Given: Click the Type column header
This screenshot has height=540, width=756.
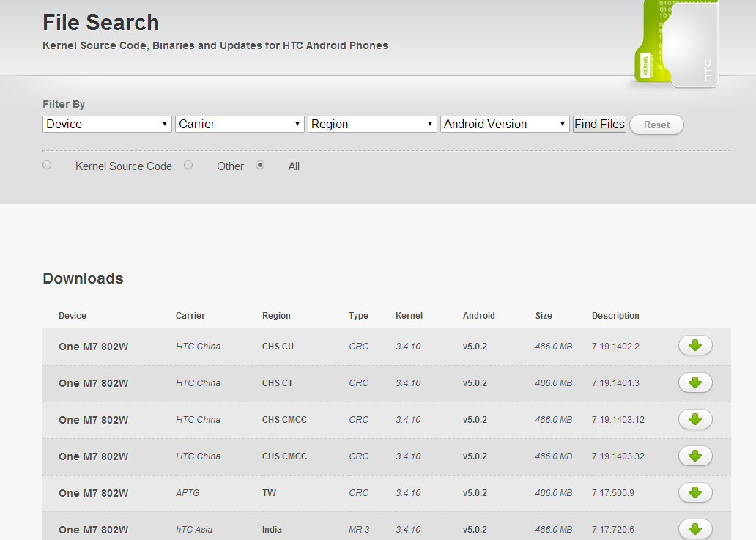Looking at the screenshot, I should 358,315.
